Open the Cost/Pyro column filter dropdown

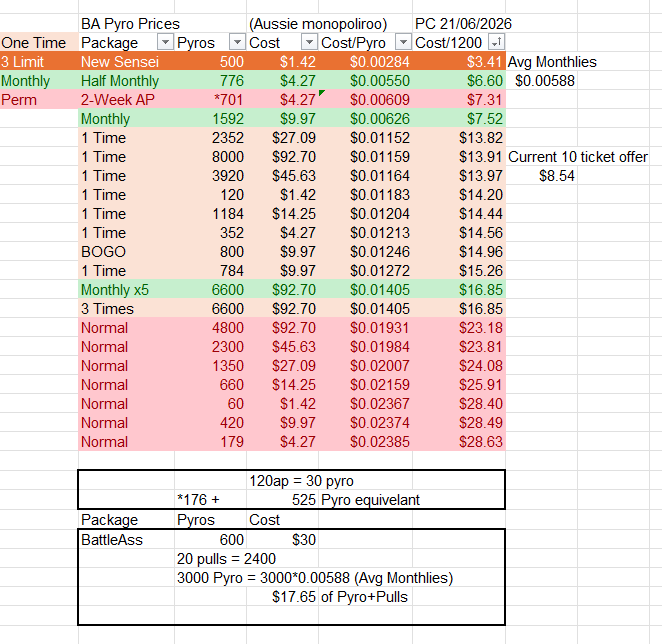coord(403,42)
